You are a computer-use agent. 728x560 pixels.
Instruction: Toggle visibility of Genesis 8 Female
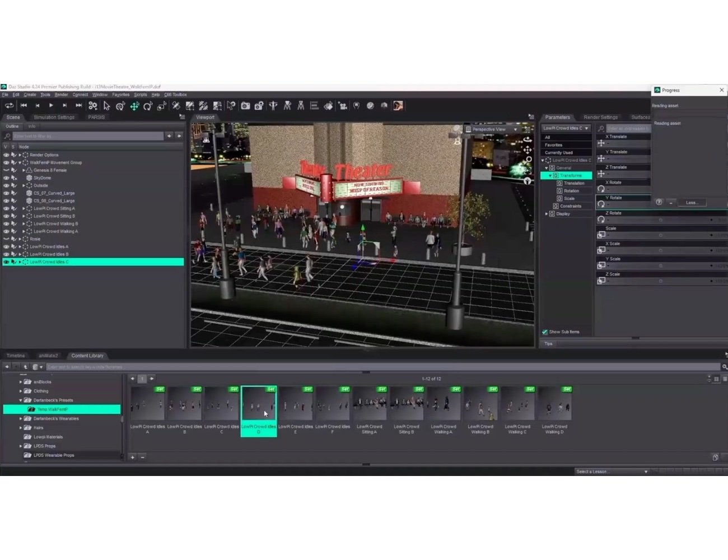tap(6, 170)
